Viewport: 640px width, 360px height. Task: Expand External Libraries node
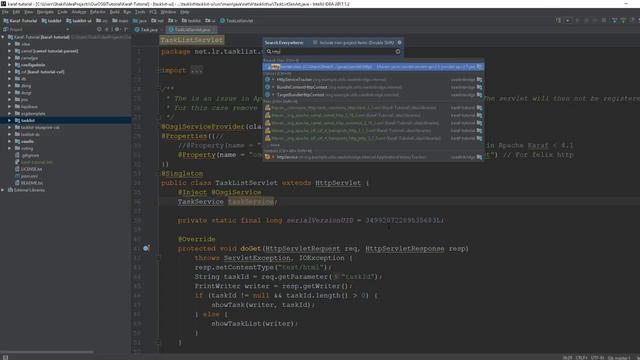tap(3, 190)
